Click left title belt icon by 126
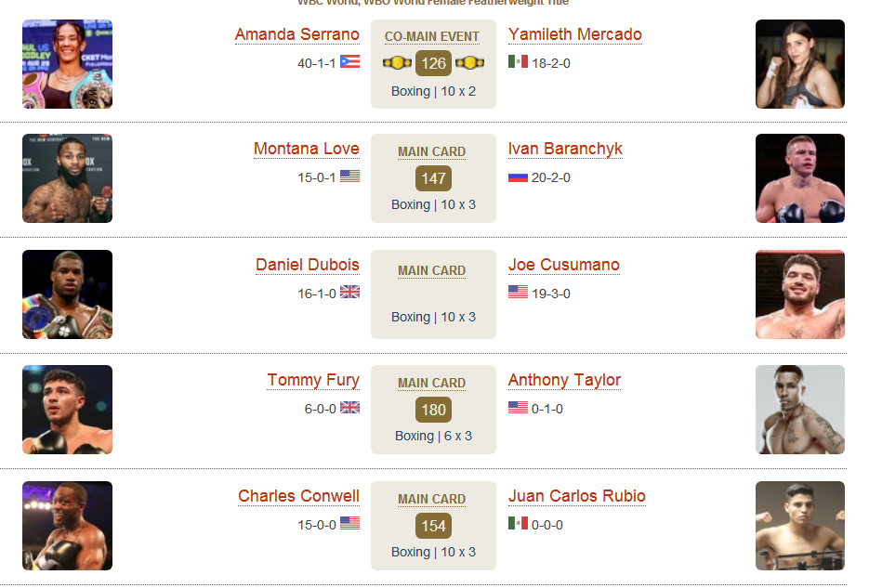The height and width of the screenshot is (588, 869). pos(398,63)
